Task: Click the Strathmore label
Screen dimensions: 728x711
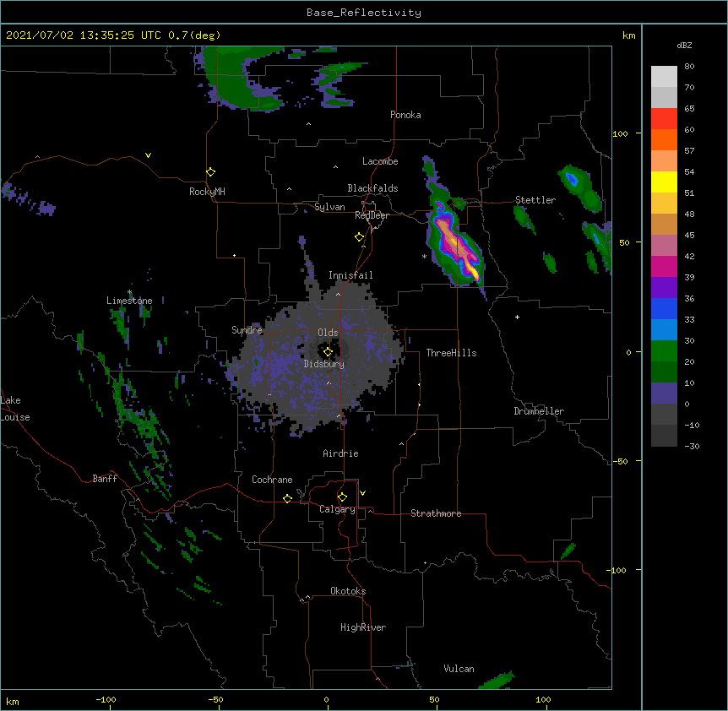Action: [436, 513]
